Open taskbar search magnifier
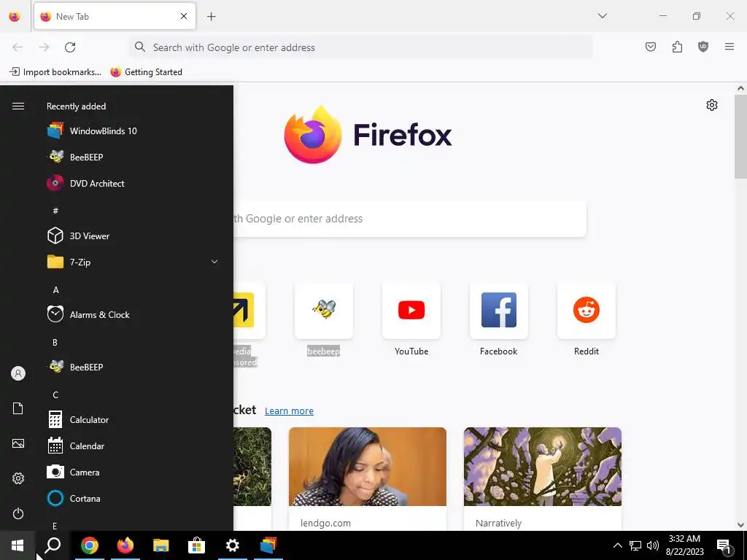The image size is (747, 560). tap(53, 545)
